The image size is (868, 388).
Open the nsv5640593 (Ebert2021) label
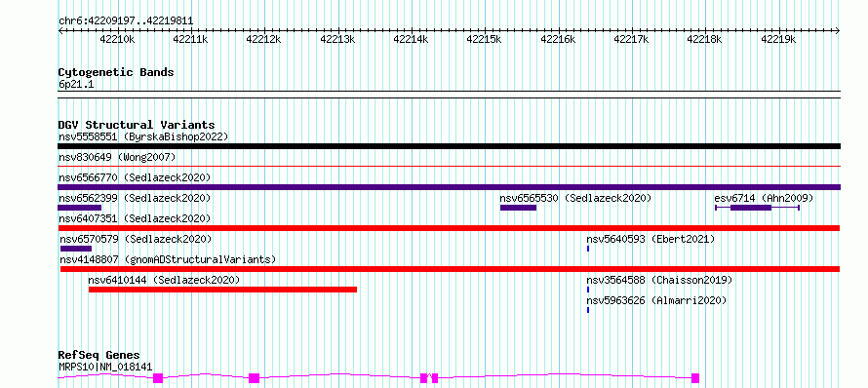point(651,239)
